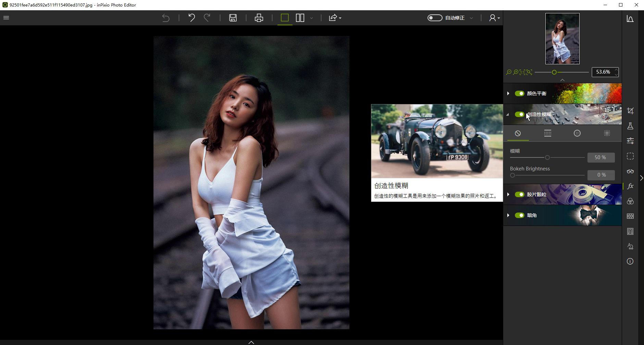Open the crop tool

pyautogui.click(x=630, y=111)
